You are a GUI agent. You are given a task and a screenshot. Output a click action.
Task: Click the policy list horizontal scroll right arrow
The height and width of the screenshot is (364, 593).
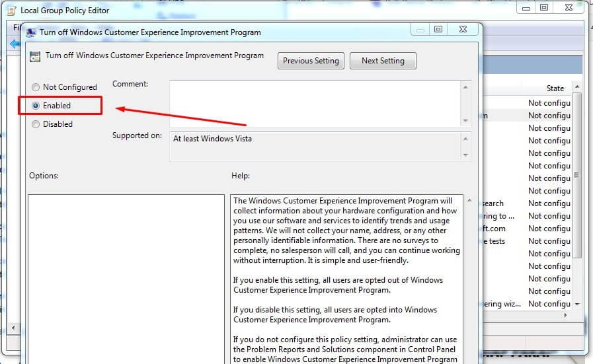coord(565,315)
